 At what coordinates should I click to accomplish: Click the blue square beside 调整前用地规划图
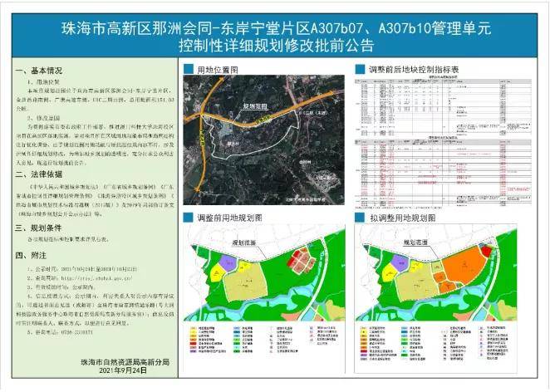pos(189,218)
